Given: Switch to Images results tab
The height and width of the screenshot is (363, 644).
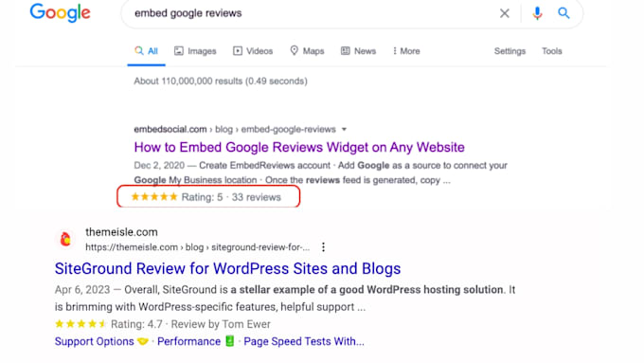Looking at the screenshot, I should [195, 51].
